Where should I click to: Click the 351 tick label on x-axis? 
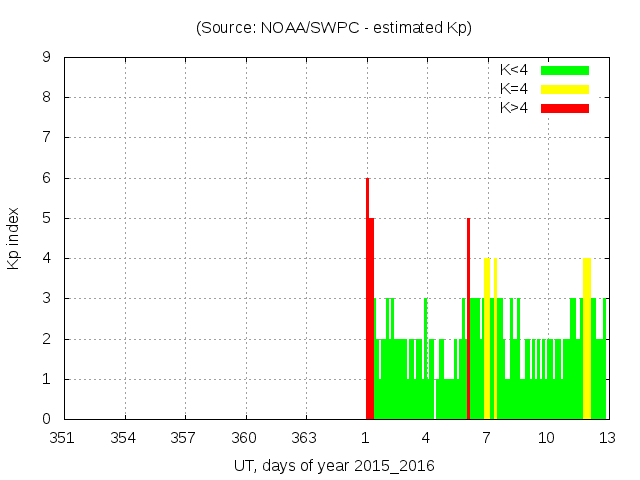click(64, 438)
